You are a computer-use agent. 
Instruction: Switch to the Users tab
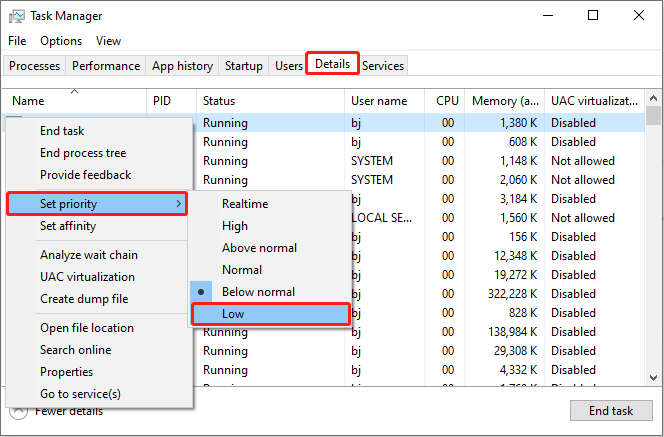pyautogui.click(x=289, y=66)
